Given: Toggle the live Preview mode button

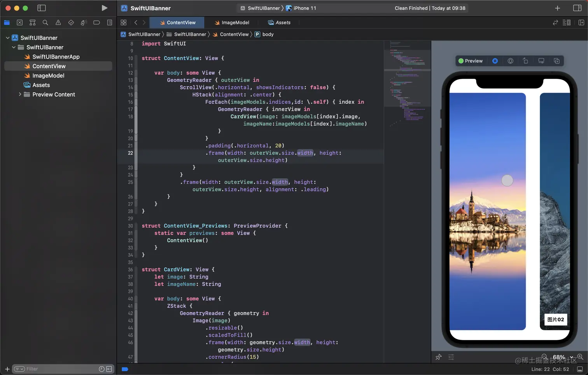Looking at the screenshot, I should point(471,61).
